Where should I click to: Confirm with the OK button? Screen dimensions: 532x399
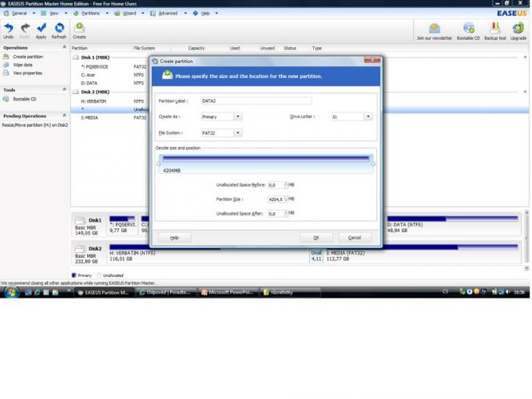click(x=316, y=238)
